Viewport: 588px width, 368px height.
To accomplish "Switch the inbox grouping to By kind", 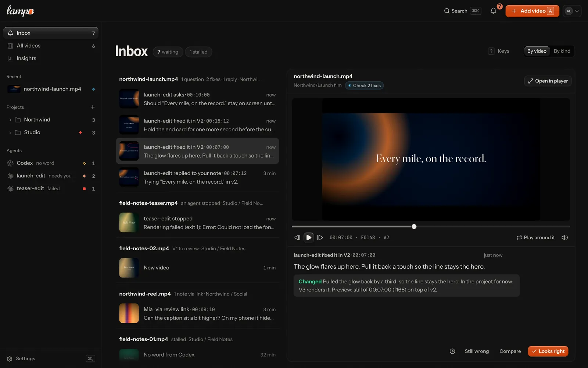I will click(x=562, y=51).
